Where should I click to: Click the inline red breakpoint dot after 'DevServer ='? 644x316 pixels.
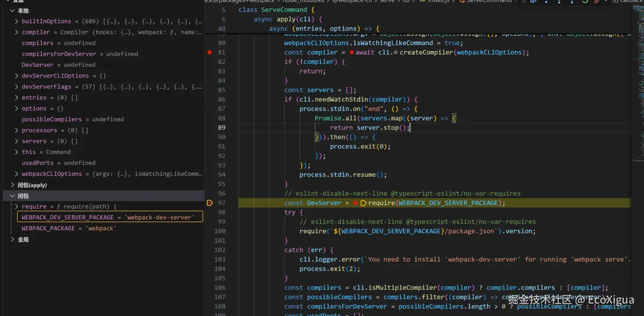[x=355, y=203]
